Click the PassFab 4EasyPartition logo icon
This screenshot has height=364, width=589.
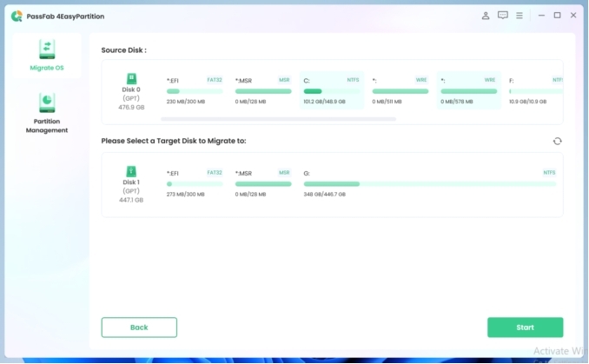pos(17,16)
